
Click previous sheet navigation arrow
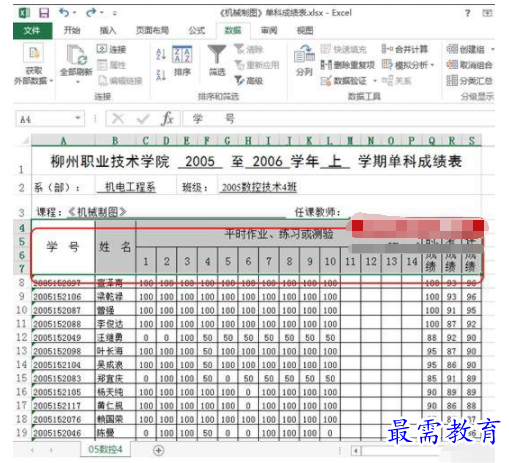(x=32, y=450)
